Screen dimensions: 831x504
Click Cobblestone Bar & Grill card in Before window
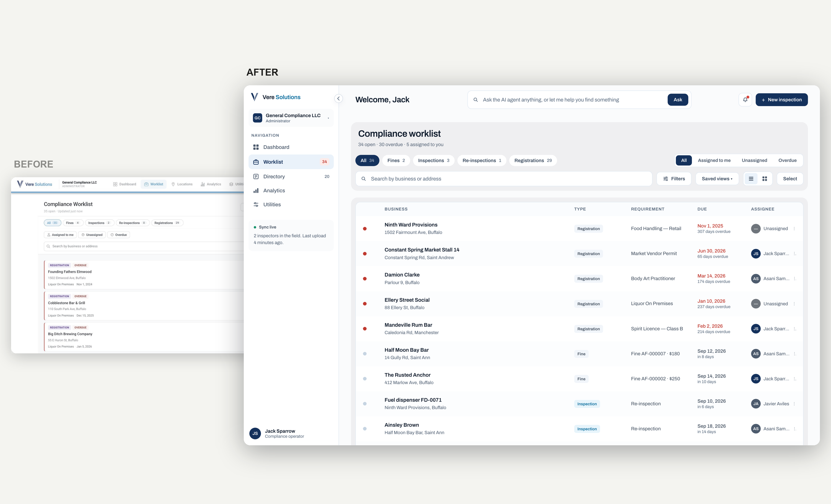[144, 306]
